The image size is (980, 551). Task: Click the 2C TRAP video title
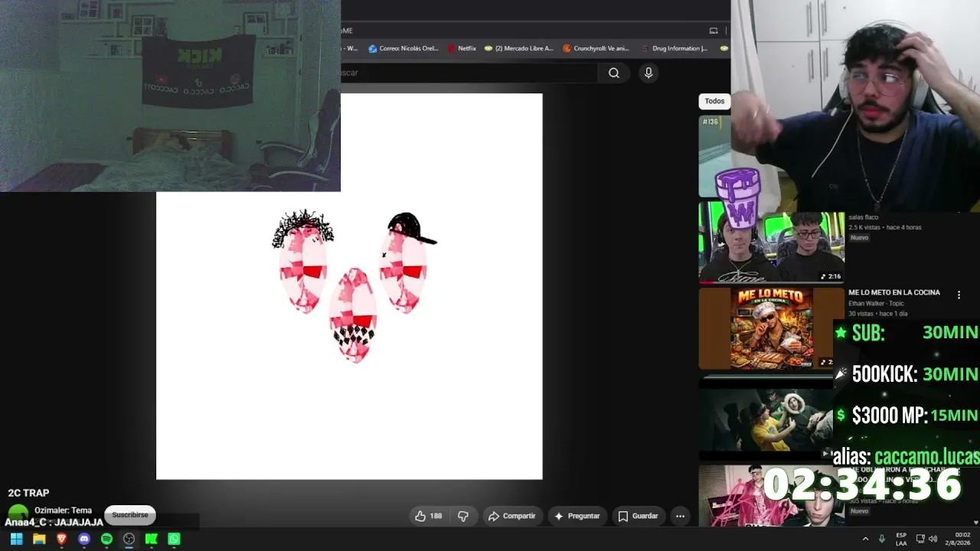pyautogui.click(x=28, y=493)
